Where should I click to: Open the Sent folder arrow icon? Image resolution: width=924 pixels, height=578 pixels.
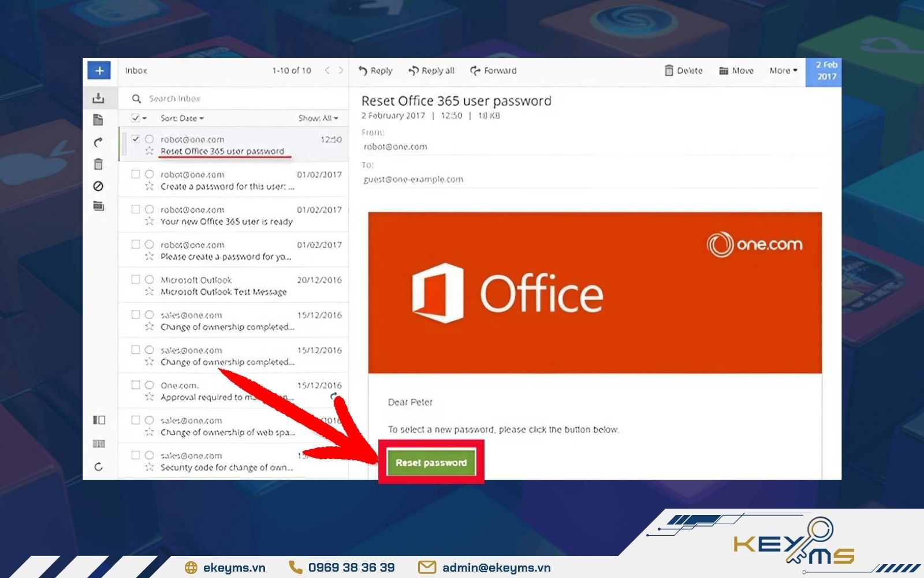[98, 142]
